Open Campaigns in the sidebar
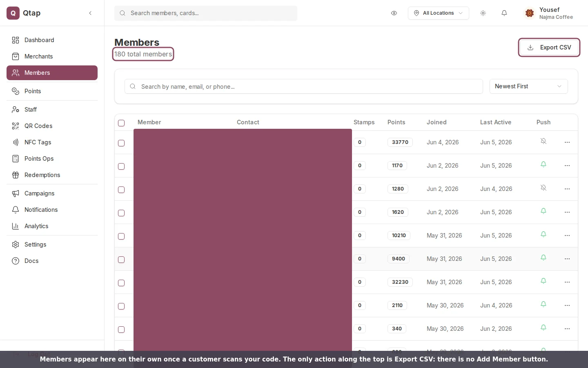This screenshot has height=368, width=588. click(x=52, y=193)
